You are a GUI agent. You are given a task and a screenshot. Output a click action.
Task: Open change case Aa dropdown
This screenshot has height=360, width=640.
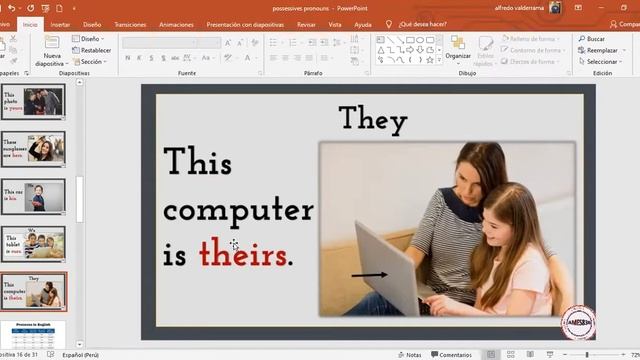[207, 58]
